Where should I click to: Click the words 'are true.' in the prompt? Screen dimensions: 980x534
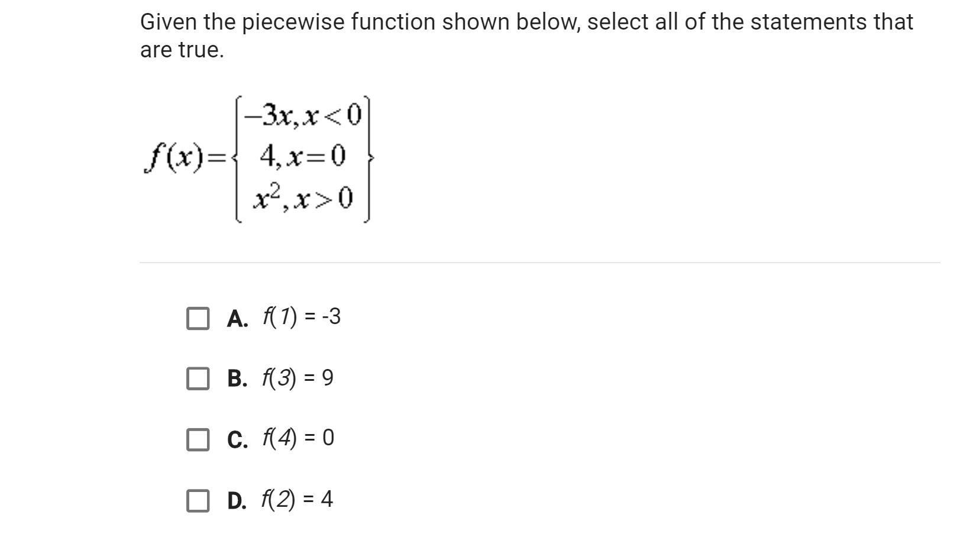[x=182, y=50]
